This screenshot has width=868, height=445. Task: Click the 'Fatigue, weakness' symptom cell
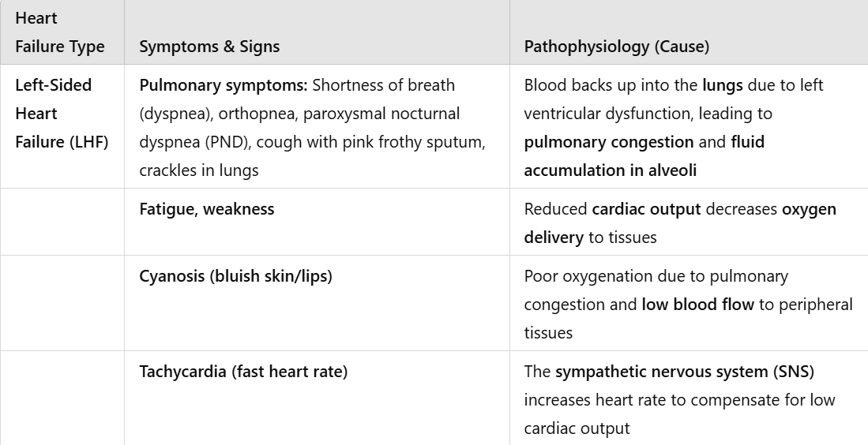pyautogui.click(x=317, y=222)
